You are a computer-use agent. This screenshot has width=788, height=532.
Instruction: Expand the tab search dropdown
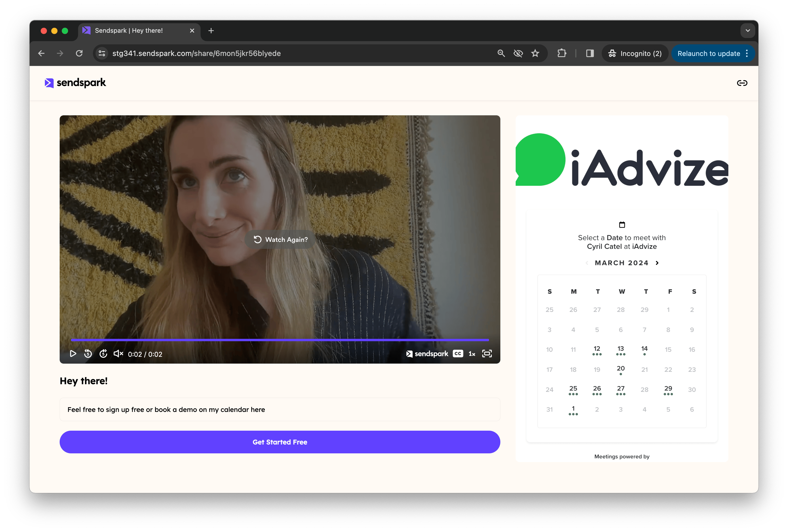click(748, 31)
